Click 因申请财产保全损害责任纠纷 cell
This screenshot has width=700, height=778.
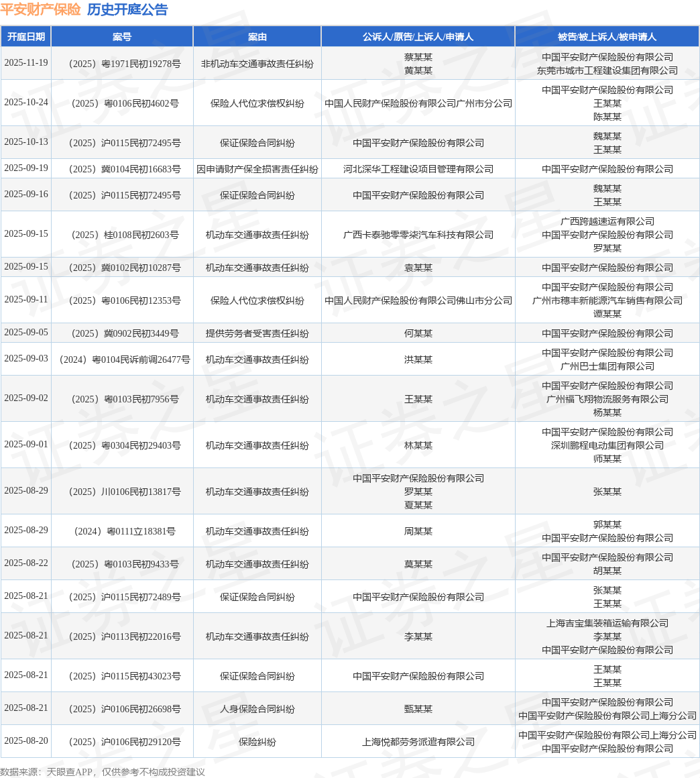pyautogui.click(x=257, y=169)
